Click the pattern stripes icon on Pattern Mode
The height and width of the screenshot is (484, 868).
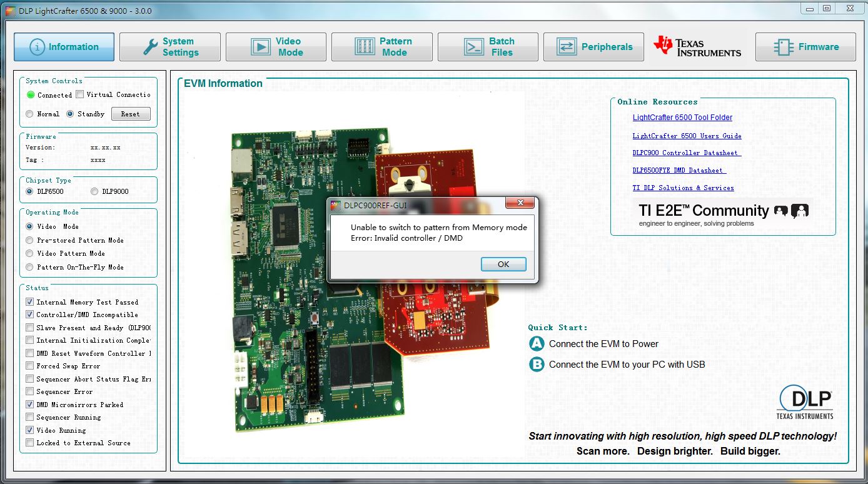point(364,47)
